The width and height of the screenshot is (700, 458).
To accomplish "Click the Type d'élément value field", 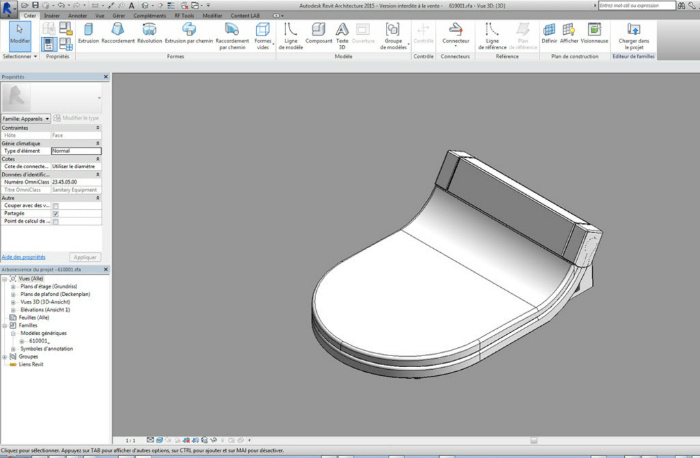I will (x=76, y=151).
